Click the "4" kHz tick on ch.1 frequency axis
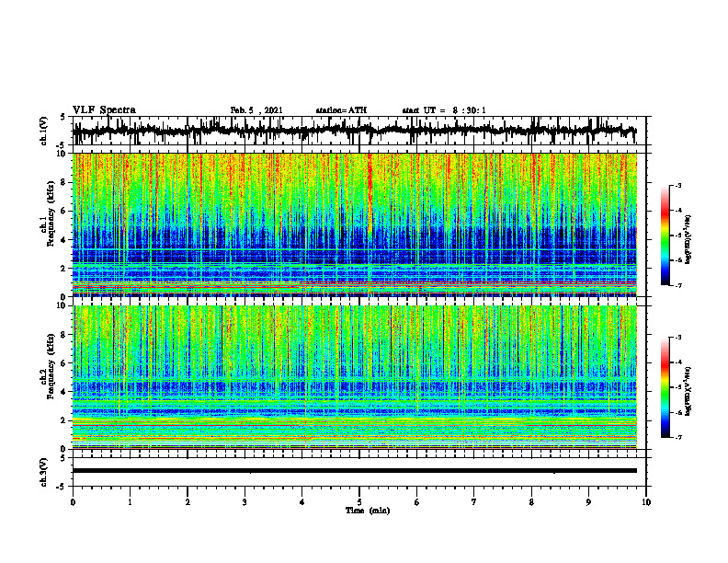This screenshot has height=563, width=728. (x=64, y=240)
